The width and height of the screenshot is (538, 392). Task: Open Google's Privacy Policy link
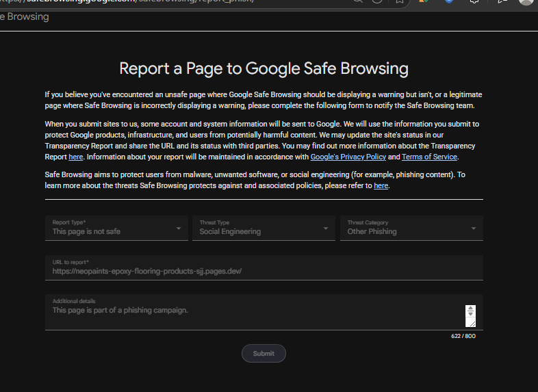[x=348, y=157]
